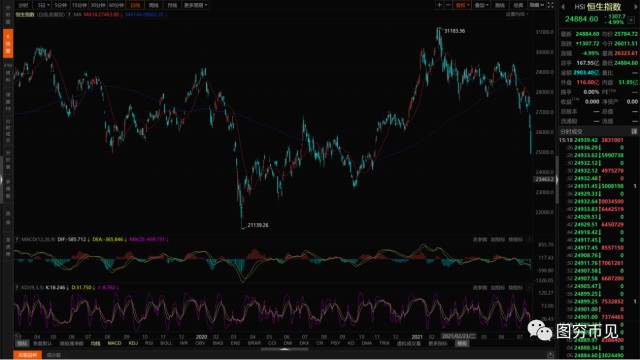Switch to the 周线 weekly tab
The width and height of the screenshot is (640, 360).
tap(153, 5)
